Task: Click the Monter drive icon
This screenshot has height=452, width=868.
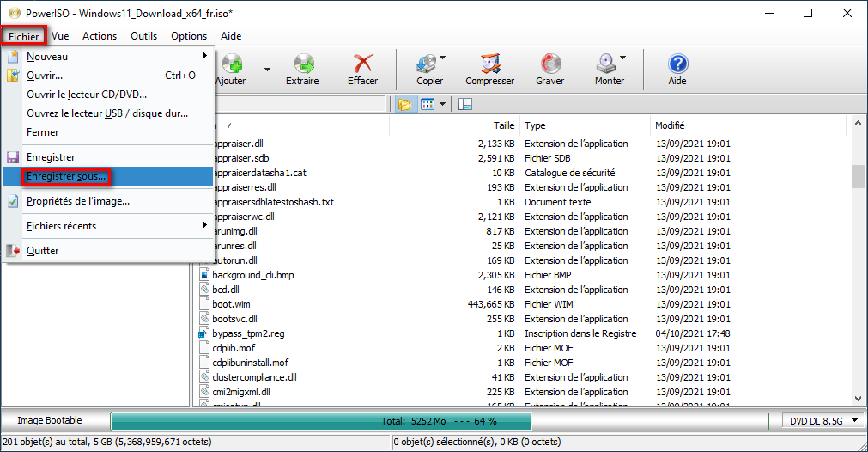Action: [x=606, y=65]
